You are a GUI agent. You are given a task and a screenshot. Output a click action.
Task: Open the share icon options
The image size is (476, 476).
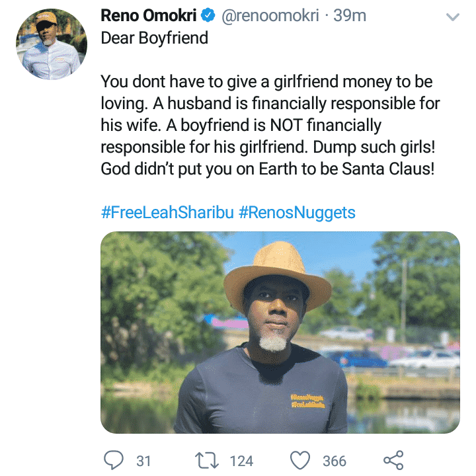point(393,459)
